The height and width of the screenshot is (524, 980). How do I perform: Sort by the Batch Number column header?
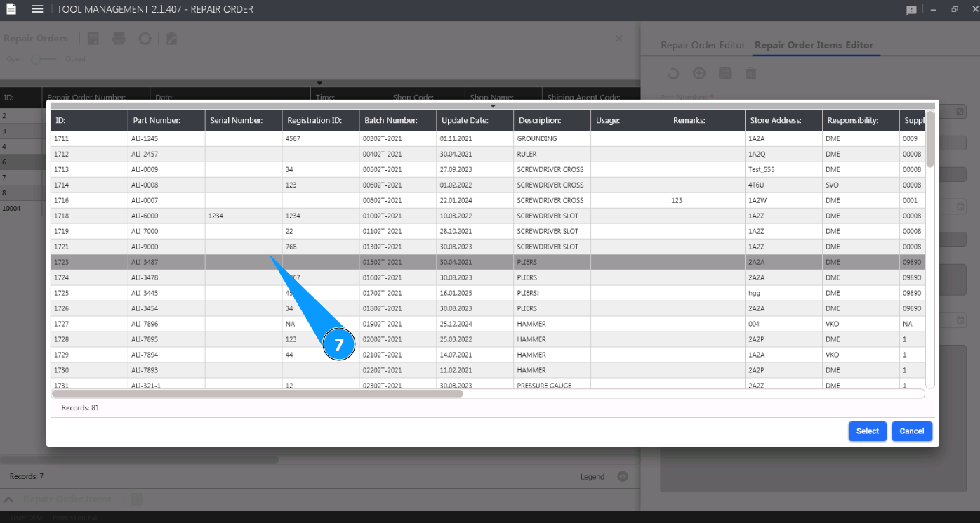(x=398, y=121)
